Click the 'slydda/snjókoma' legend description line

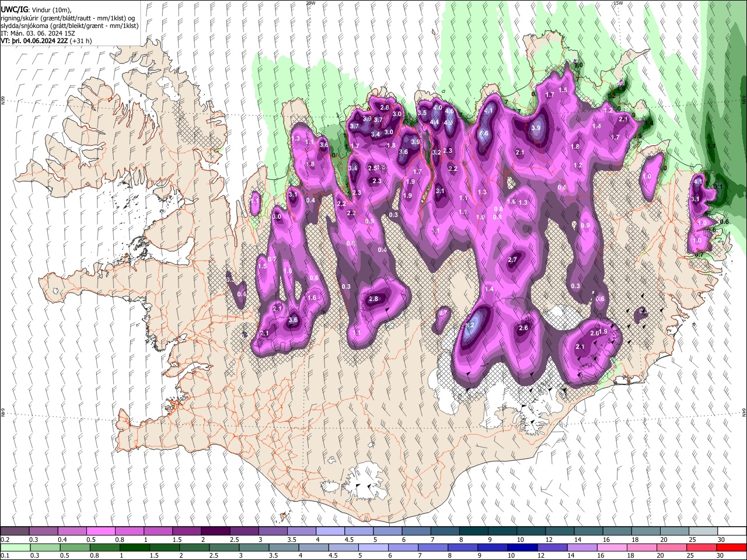pos(69,26)
